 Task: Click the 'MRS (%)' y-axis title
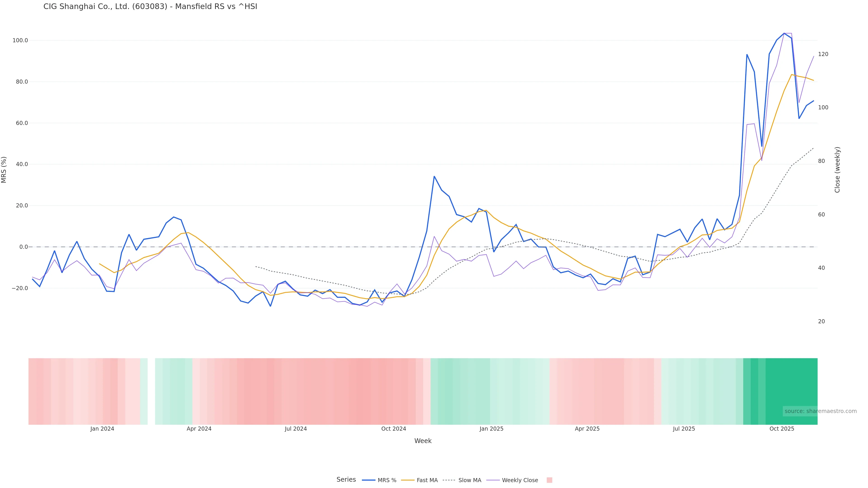[4, 169]
